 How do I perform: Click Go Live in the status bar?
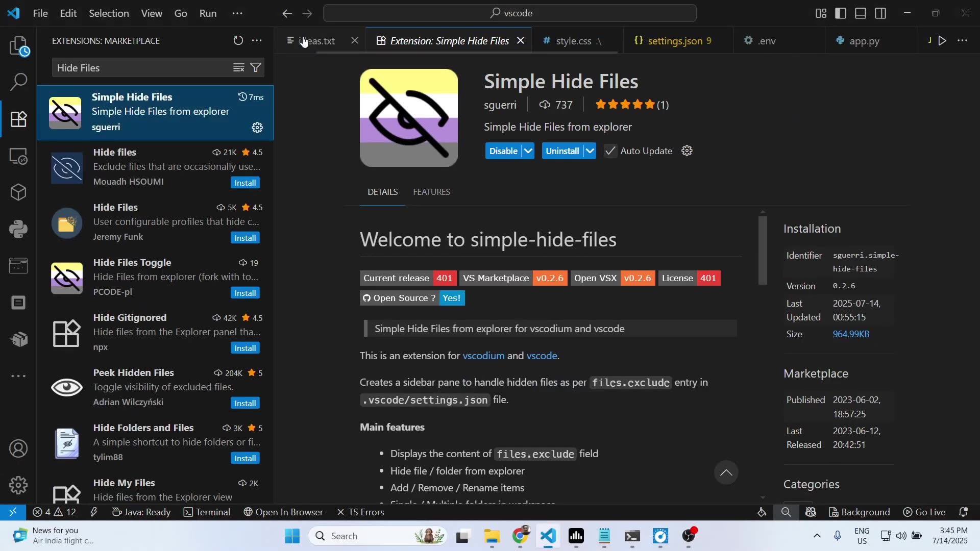tap(924, 512)
